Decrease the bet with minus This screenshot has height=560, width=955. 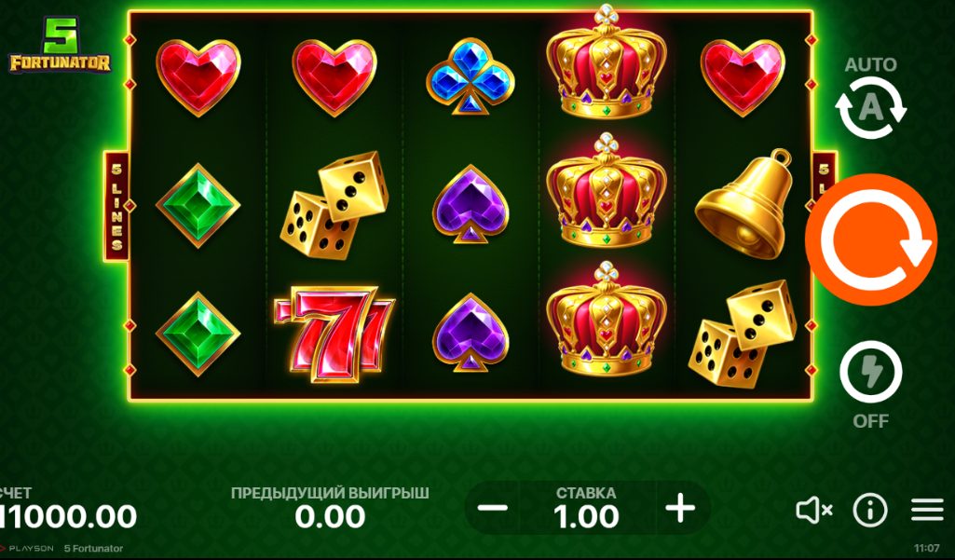[493, 508]
